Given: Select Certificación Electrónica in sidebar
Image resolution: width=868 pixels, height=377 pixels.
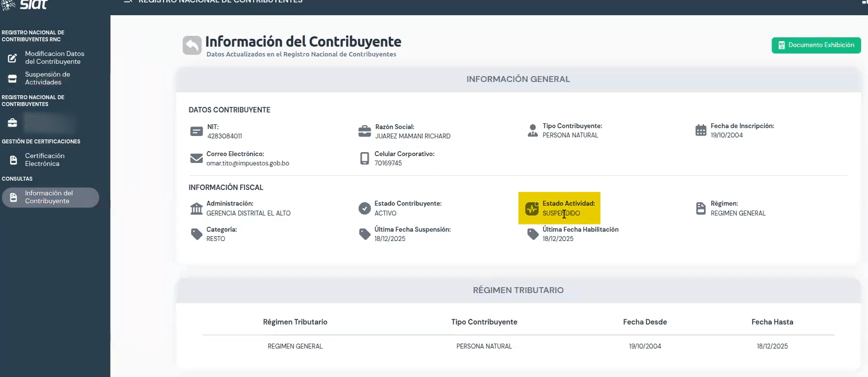Looking at the screenshot, I should pyautogui.click(x=44, y=160).
